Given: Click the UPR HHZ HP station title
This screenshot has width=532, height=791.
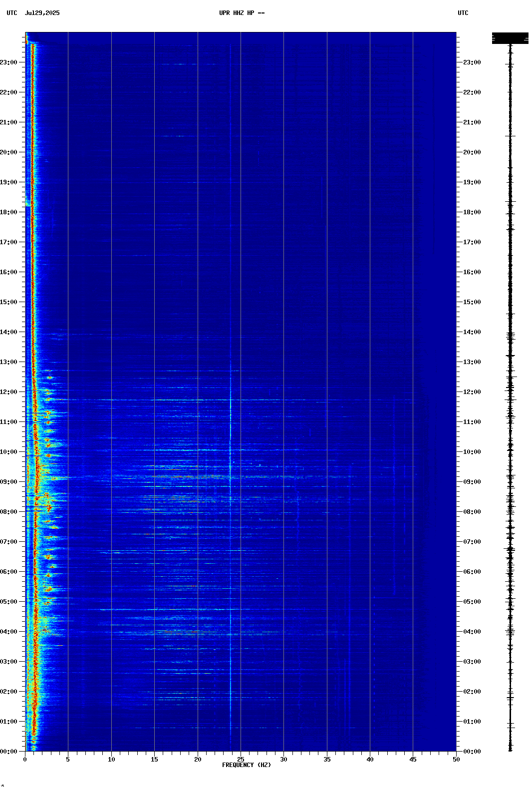Looking at the screenshot, I should [x=242, y=13].
